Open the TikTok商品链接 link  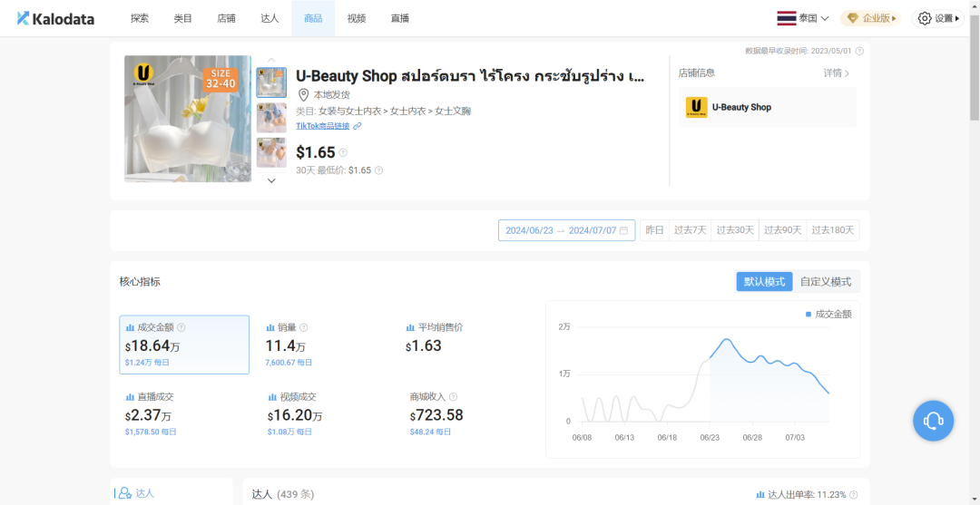[x=322, y=125]
